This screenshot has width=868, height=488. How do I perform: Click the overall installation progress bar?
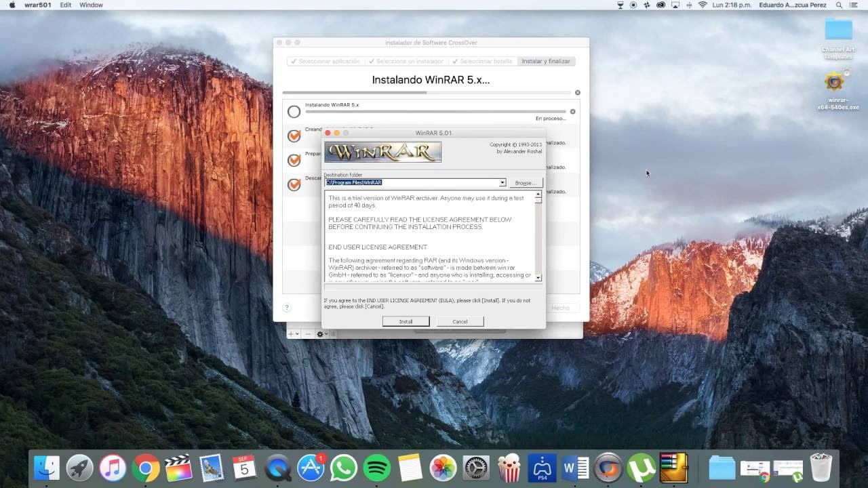point(427,92)
